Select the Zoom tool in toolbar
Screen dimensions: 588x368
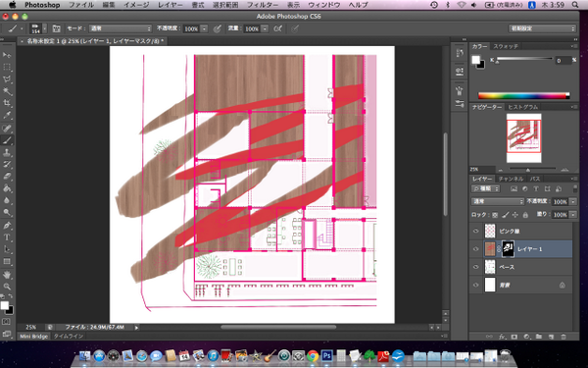click(7, 287)
